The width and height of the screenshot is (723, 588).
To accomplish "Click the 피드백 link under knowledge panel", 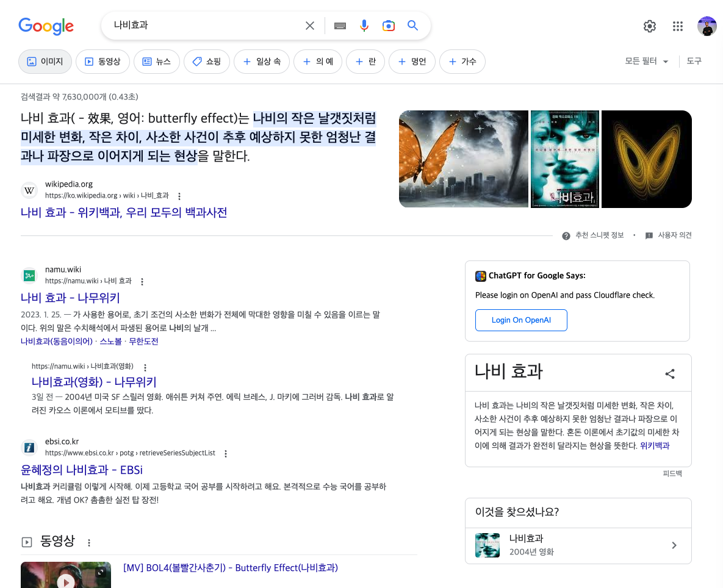I will click(x=672, y=473).
